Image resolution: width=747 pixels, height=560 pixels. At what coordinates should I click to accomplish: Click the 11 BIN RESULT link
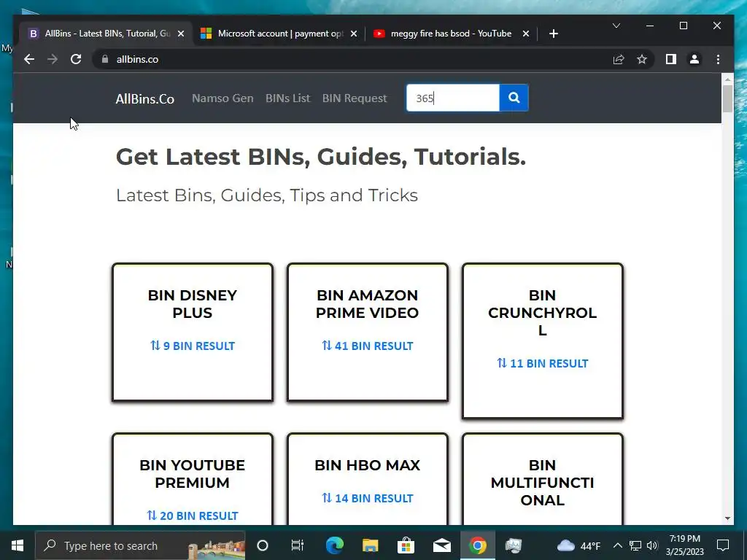(542, 363)
